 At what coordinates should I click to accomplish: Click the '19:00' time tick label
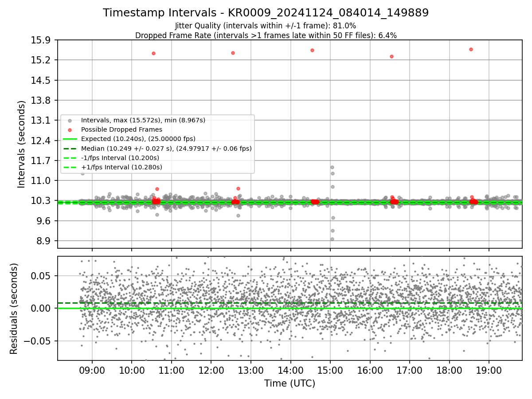[x=489, y=371]
